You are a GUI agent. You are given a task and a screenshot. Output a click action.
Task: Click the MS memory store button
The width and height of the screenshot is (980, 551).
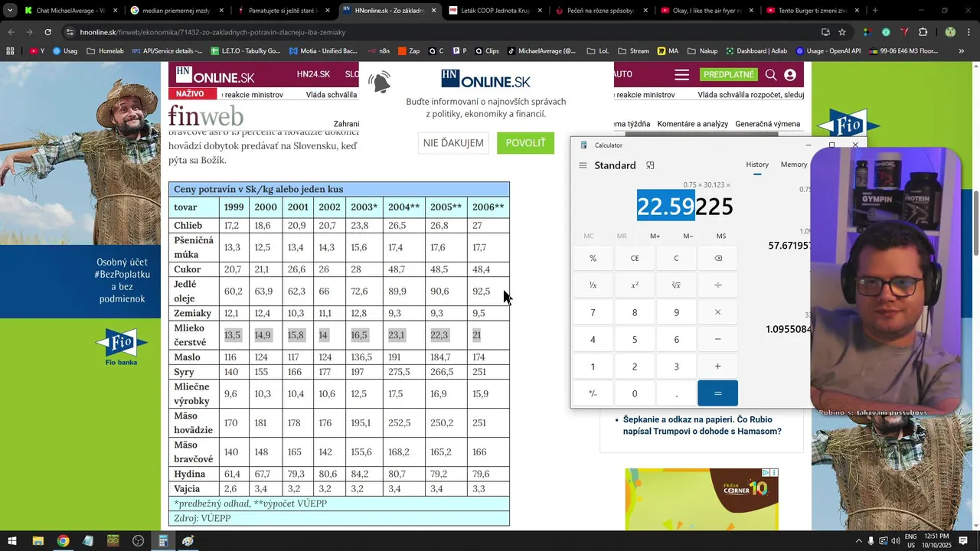coord(721,236)
